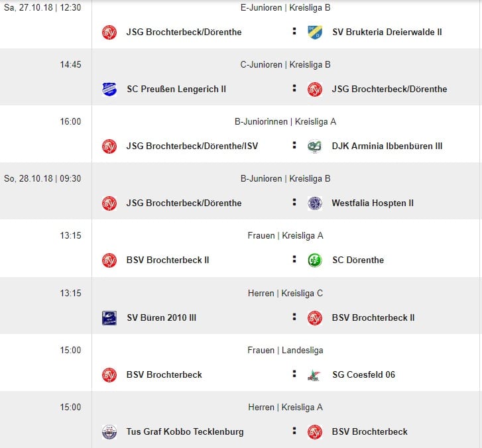The height and width of the screenshot is (448, 482).
Task: Click SC Preußen Lengerich II blue crest
Action: coord(109,89)
